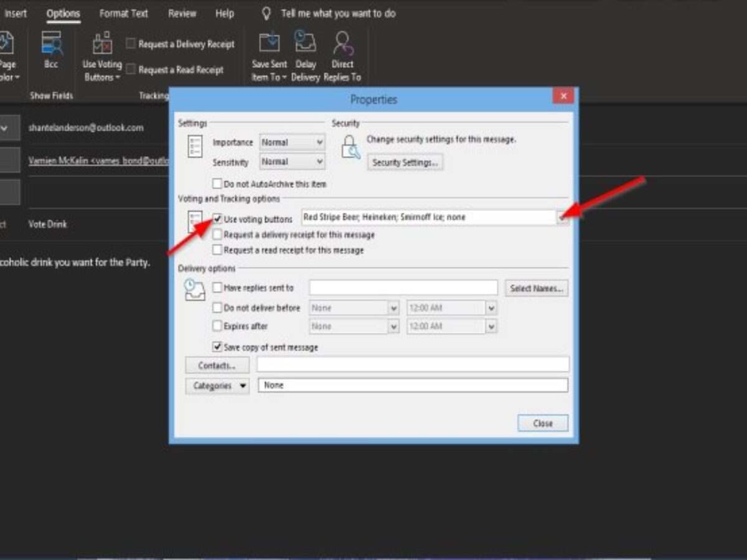Click the Delivery options envelope clock icon
Image resolution: width=747 pixels, height=560 pixels.
(195, 290)
